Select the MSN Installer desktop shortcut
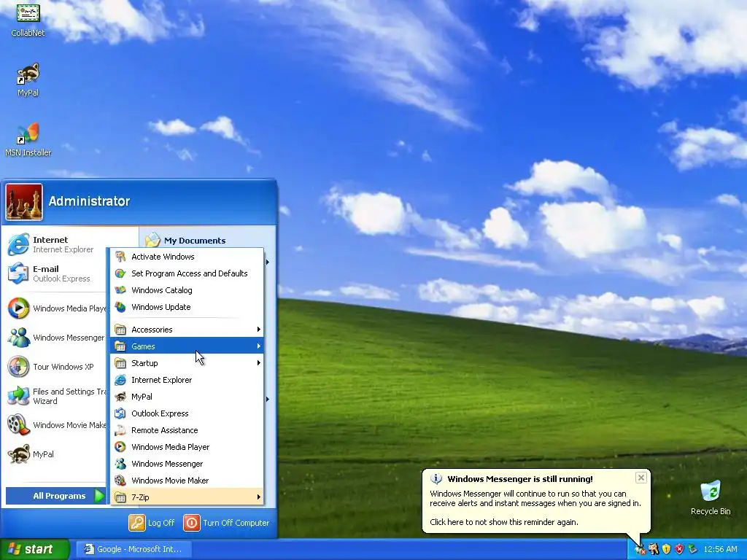The image size is (747, 560). click(x=28, y=140)
